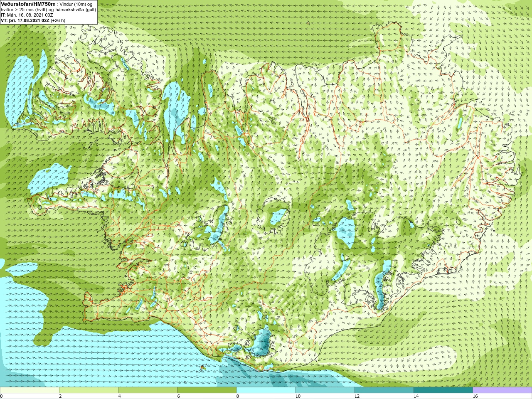The width and height of the screenshot is (532, 399).
Task: Click the color scale label "0"
Action: 1,396
